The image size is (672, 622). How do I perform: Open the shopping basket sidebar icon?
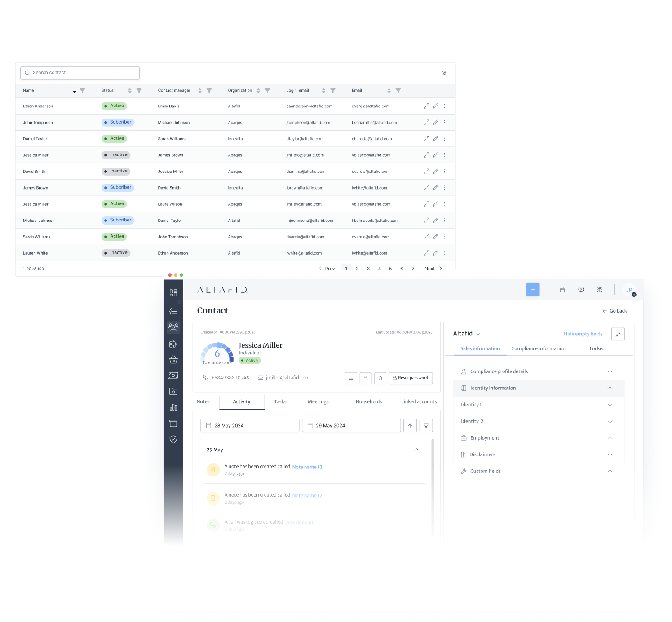pyautogui.click(x=173, y=360)
